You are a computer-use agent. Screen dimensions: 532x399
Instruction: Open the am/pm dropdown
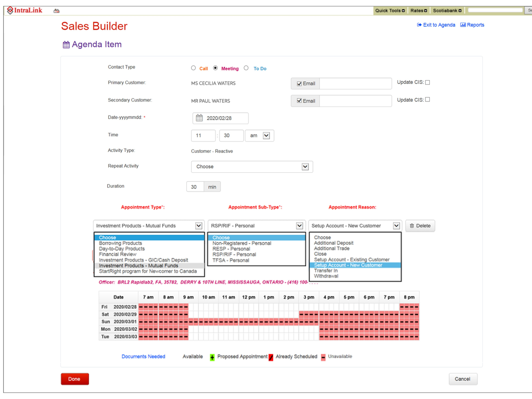coord(266,136)
